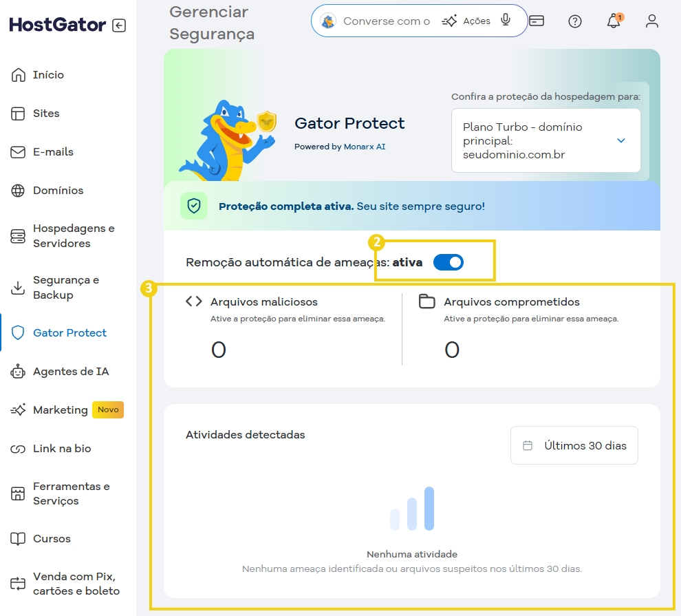Open the Monarx AI link
The height and width of the screenshot is (616, 681).
363,146
